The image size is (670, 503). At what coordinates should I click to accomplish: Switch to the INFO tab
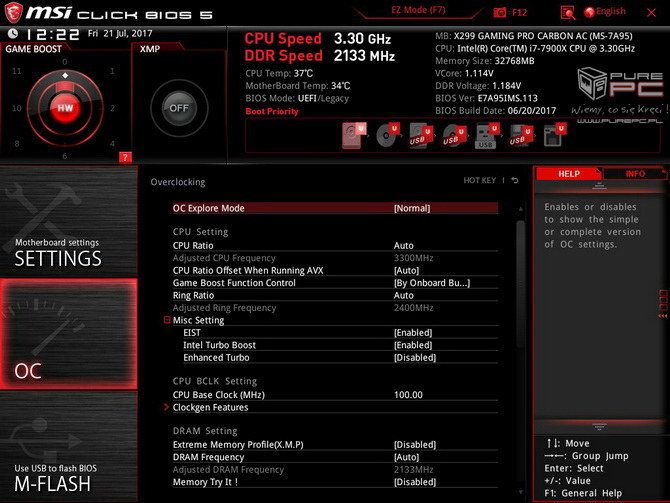pyautogui.click(x=635, y=174)
